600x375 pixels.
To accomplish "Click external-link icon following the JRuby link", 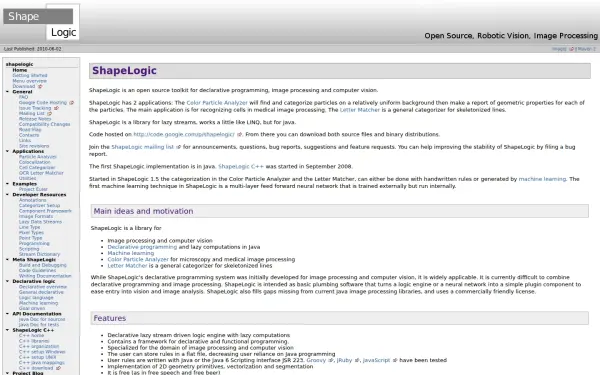I will (x=357, y=360).
